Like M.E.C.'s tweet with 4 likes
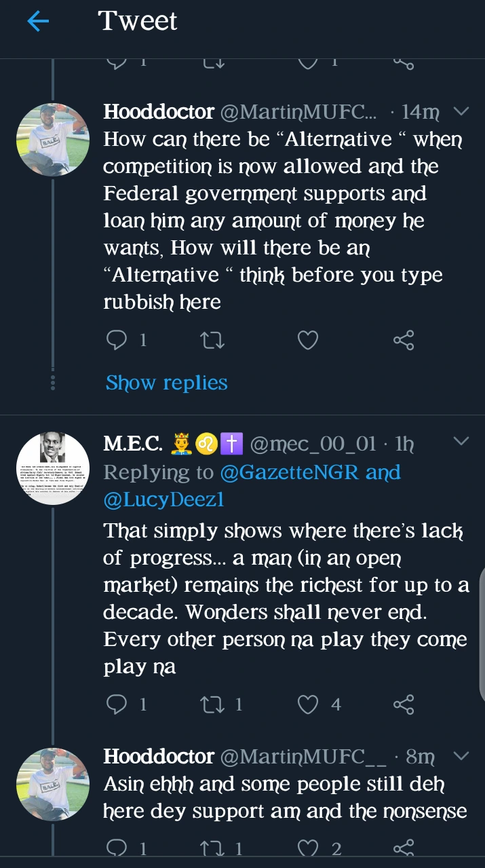 coord(308,704)
